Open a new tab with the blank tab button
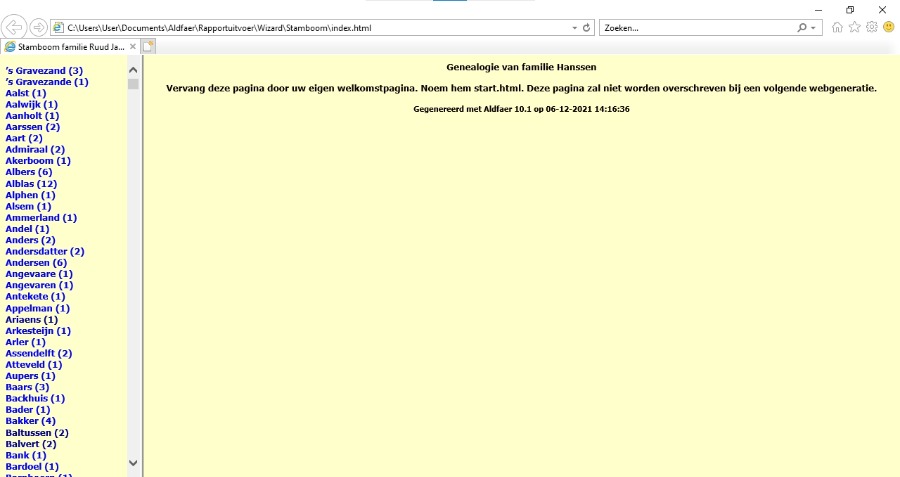 [149, 46]
